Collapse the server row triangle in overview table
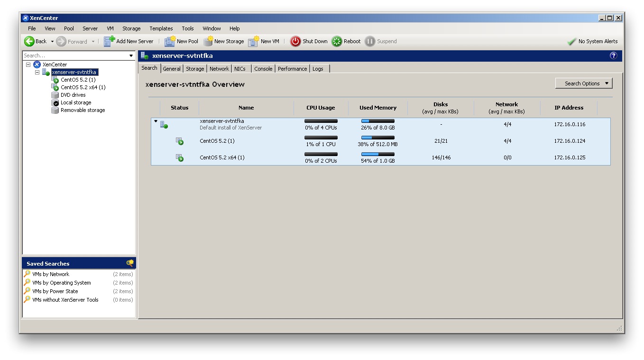Image resolution: width=644 pixels, height=360 pixels. point(156,121)
